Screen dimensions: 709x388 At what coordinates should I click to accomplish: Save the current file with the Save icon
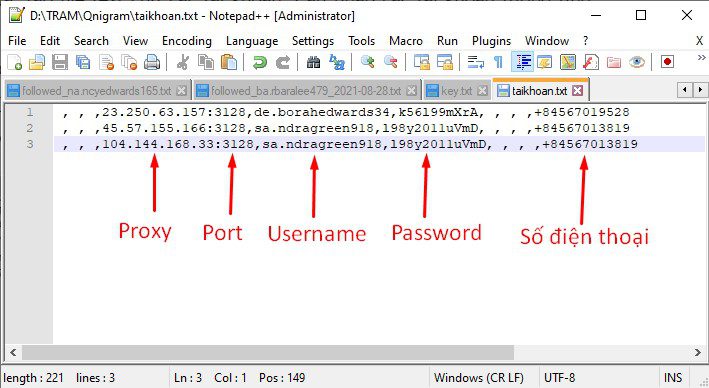pyautogui.click(x=60, y=62)
